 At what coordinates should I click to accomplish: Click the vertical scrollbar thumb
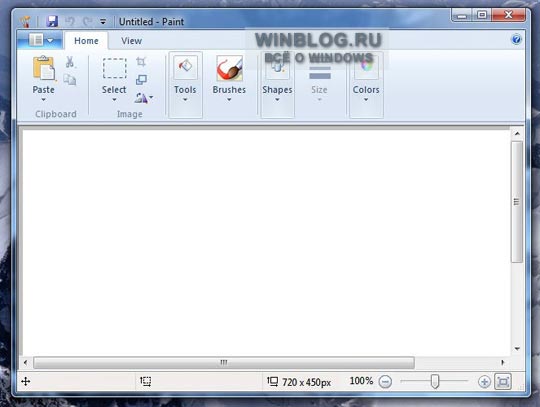517,202
